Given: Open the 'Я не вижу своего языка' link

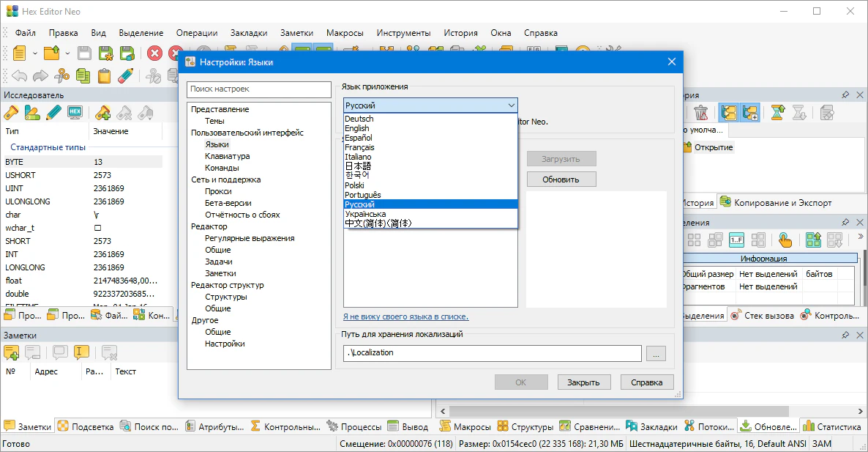Looking at the screenshot, I should click(405, 316).
